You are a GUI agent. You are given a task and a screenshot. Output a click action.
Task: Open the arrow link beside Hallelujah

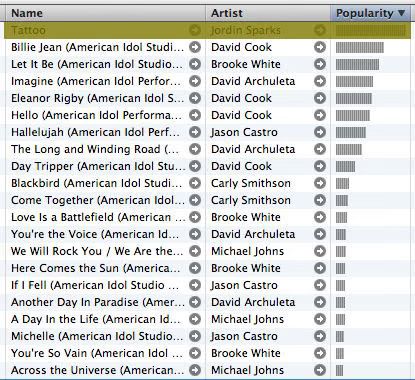coord(195,132)
